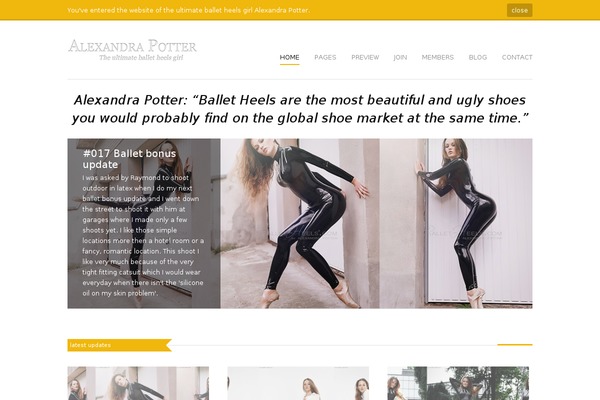Click the latest updates ribbon label
Image resolution: width=600 pixels, height=400 pixels.
pos(91,345)
